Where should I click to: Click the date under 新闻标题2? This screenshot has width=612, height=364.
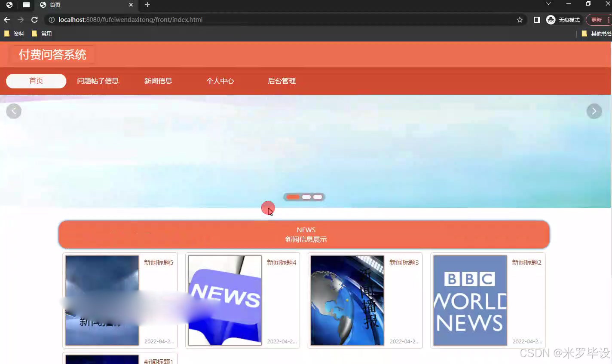click(x=527, y=342)
